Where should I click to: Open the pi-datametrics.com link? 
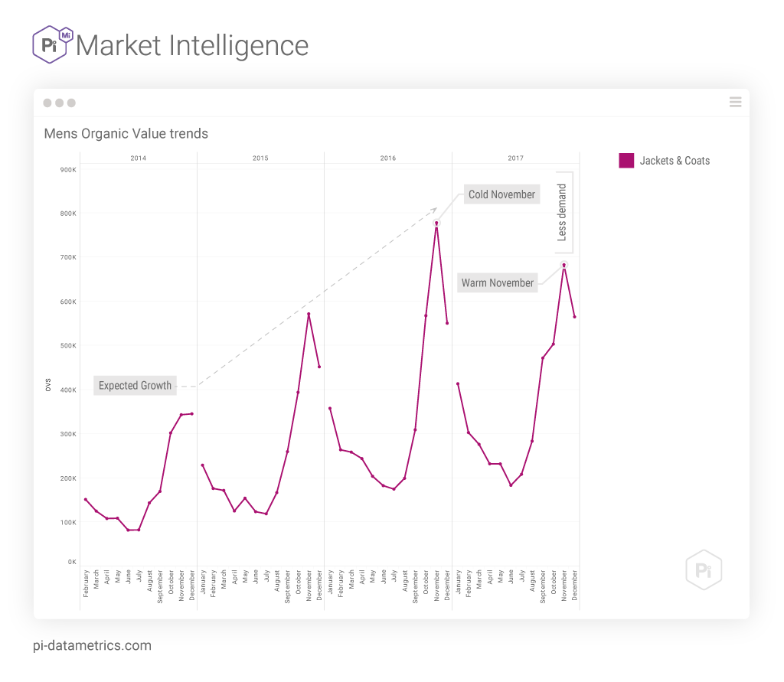click(x=93, y=645)
